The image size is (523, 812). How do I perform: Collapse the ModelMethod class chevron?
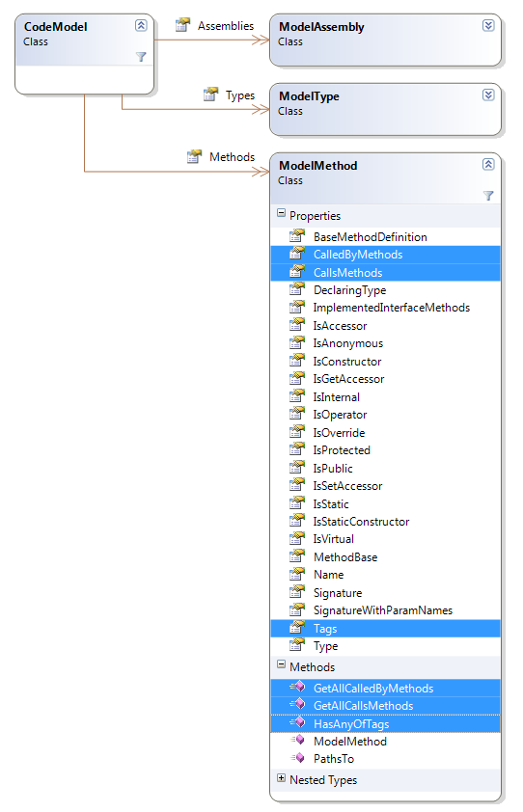488,164
